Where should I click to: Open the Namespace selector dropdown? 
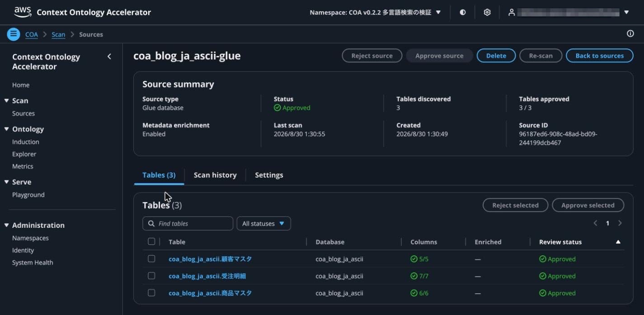(x=375, y=12)
